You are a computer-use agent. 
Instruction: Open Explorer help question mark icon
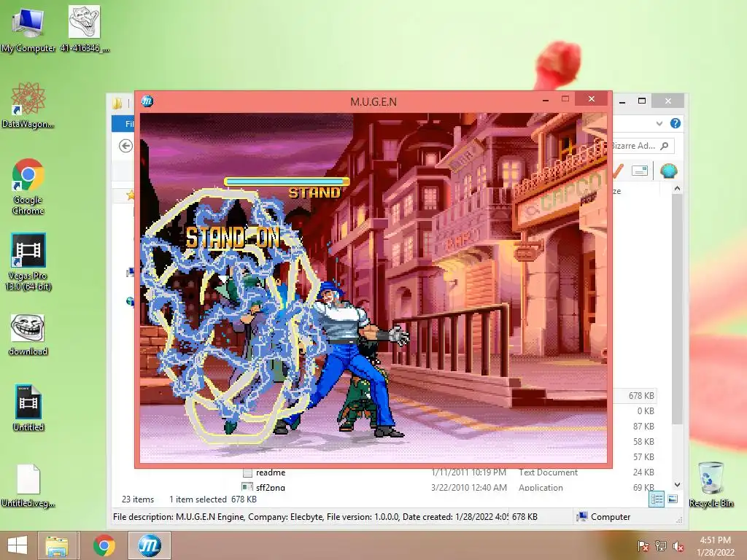pyautogui.click(x=675, y=123)
